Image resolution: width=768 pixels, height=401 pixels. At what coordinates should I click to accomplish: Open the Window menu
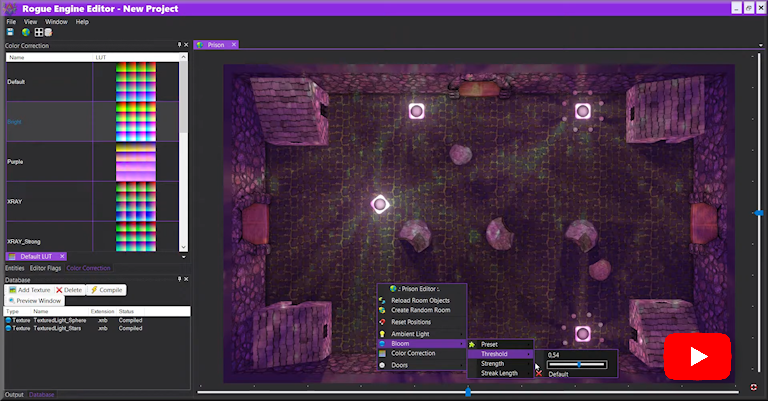(x=56, y=22)
